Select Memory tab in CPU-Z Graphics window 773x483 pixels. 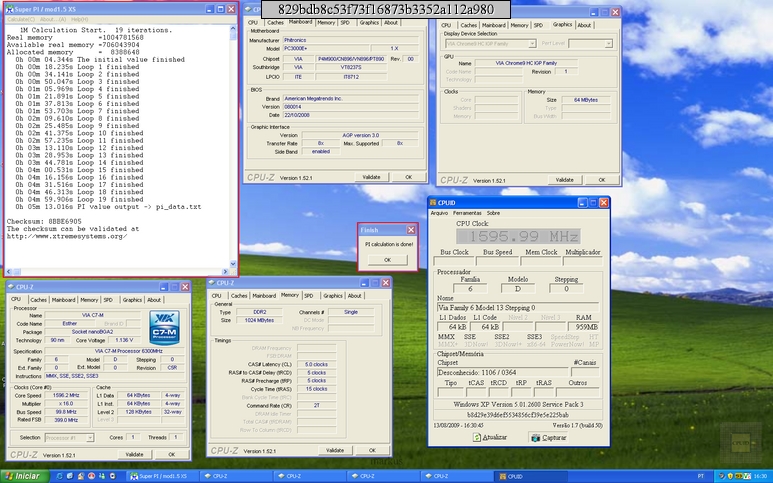520,25
